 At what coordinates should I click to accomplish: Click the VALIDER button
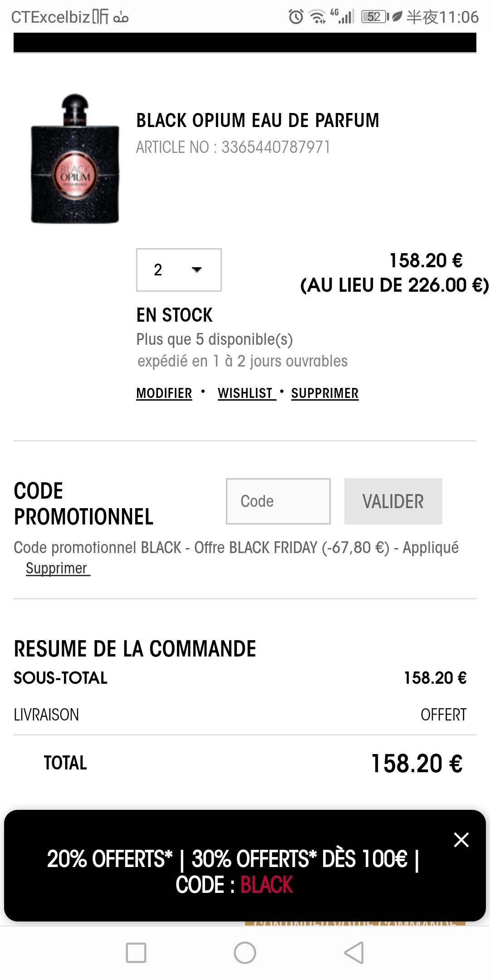click(x=393, y=501)
